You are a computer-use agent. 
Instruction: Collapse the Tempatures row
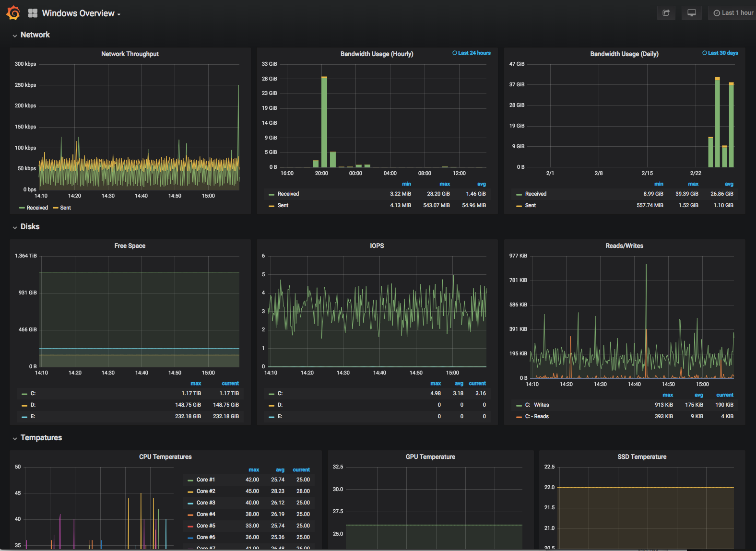[41, 438]
